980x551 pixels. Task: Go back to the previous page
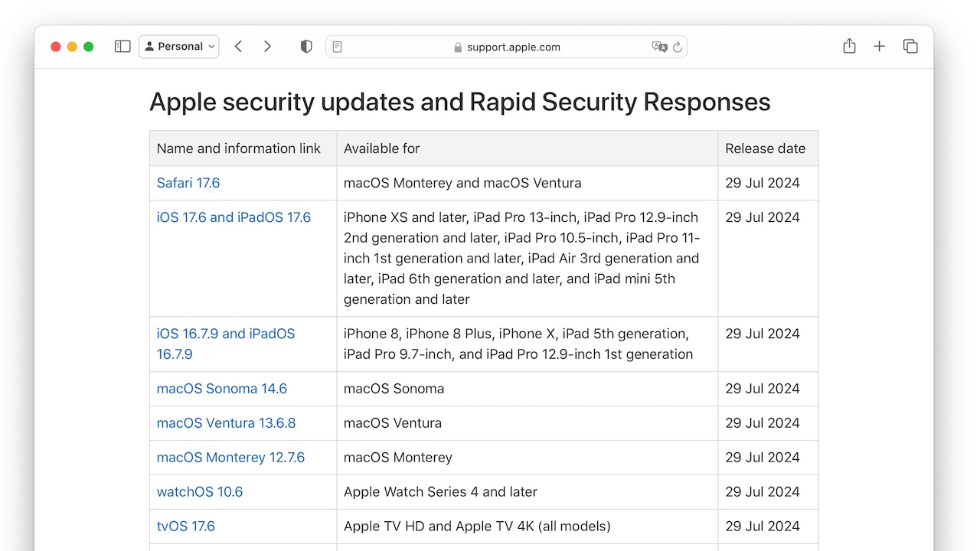[x=238, y=47]
